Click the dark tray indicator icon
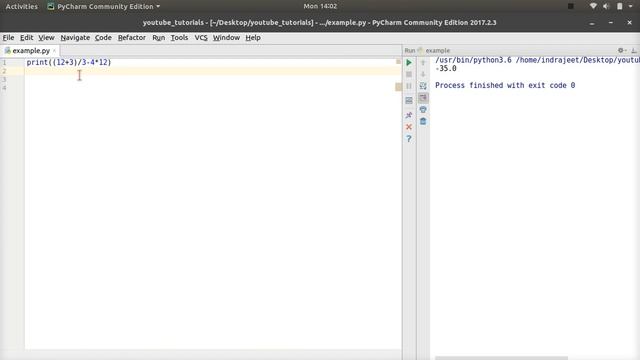 pyautogui.click(x=571, y=6)
